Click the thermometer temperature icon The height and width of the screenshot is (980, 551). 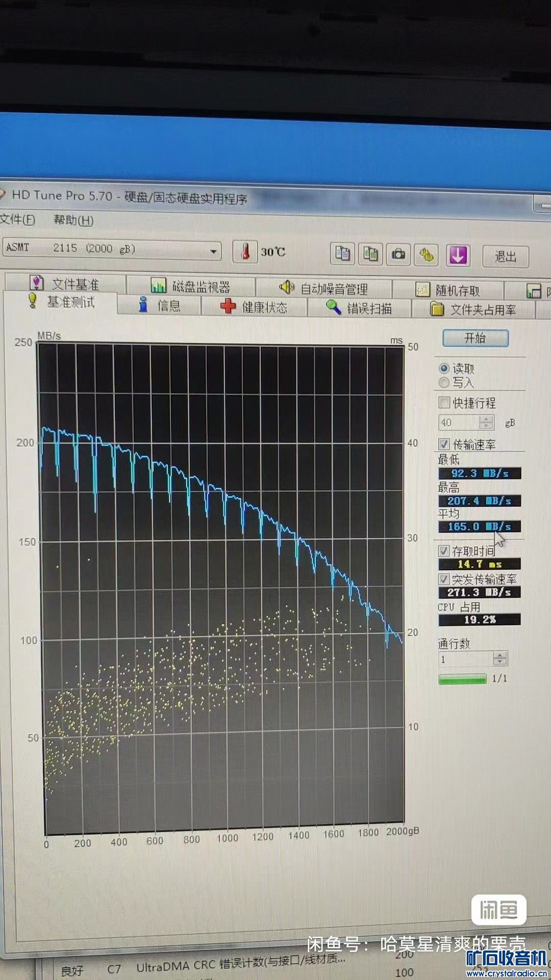tap(245, 252)
